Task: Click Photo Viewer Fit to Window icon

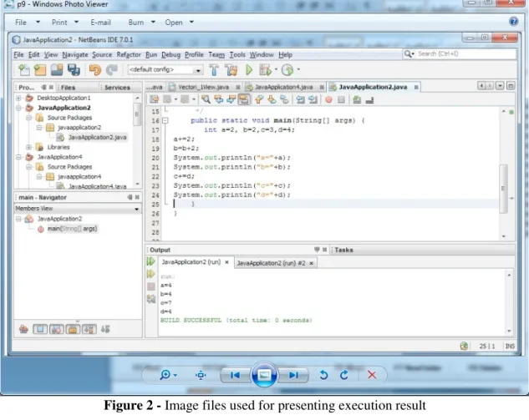Action: point(201,375)
